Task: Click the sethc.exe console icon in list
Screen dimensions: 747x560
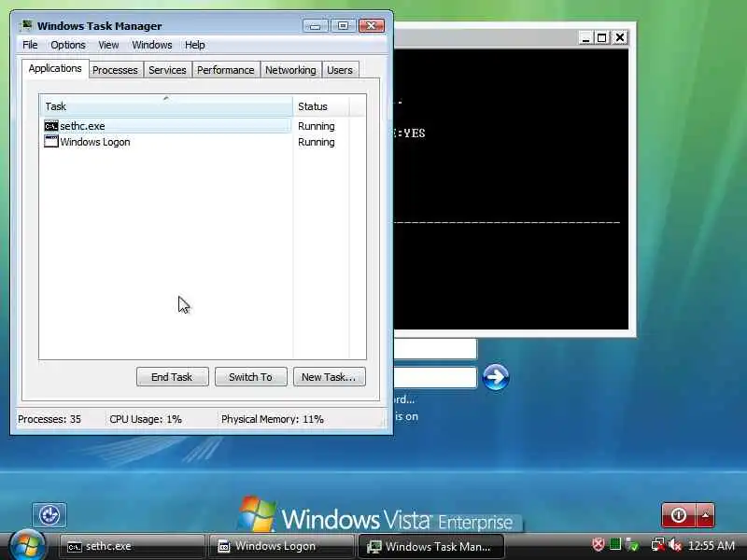Action: point(51,126)
